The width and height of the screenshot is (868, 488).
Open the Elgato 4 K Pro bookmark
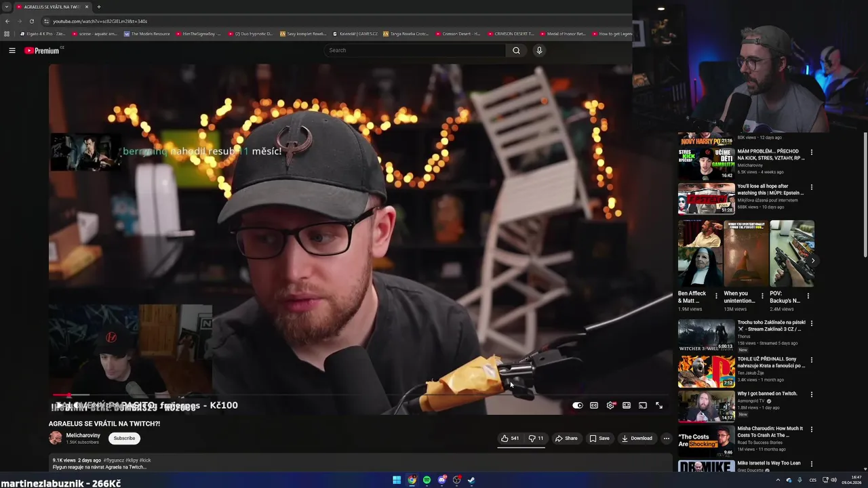point(43,33)
